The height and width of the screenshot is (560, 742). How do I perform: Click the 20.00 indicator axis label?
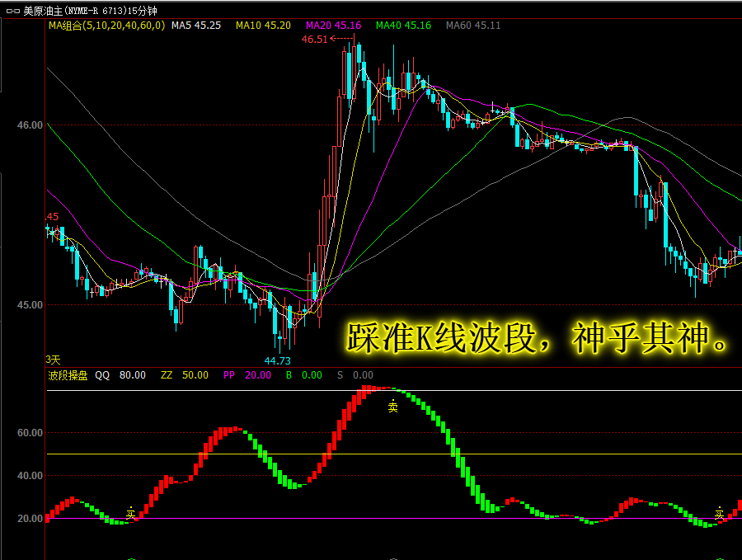click(x=30, y=519)
